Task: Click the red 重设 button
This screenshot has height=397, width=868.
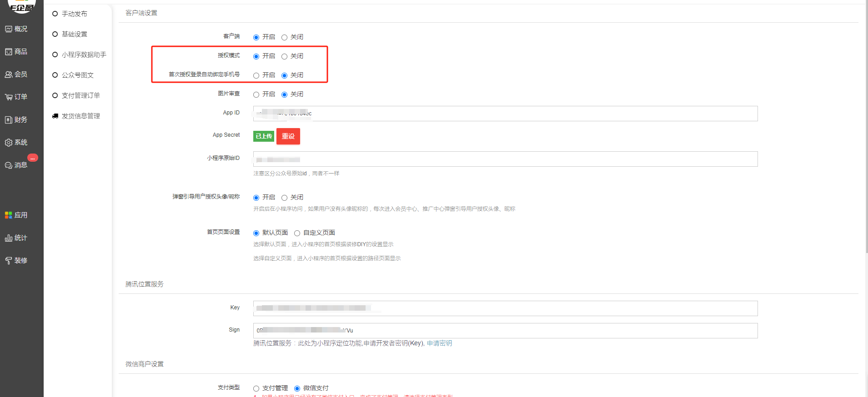Action: pyautogui.click(x=288, y=136)
